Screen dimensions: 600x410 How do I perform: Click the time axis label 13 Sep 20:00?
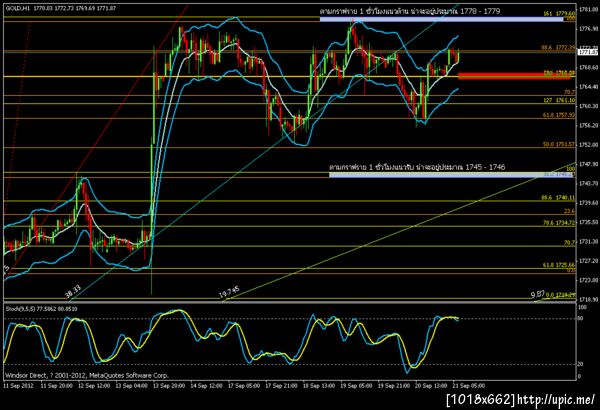(x=169, y=386)
